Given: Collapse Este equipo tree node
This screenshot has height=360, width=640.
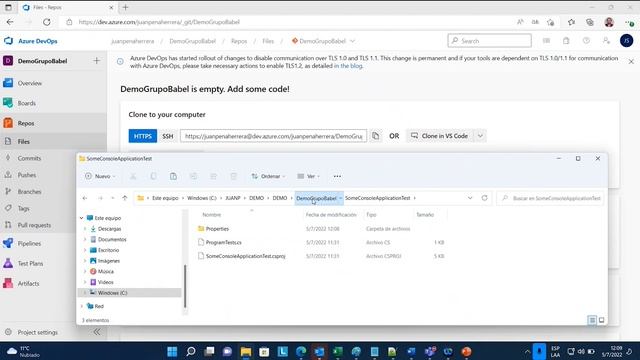Looking at the screenshot, I should (82, 218).
